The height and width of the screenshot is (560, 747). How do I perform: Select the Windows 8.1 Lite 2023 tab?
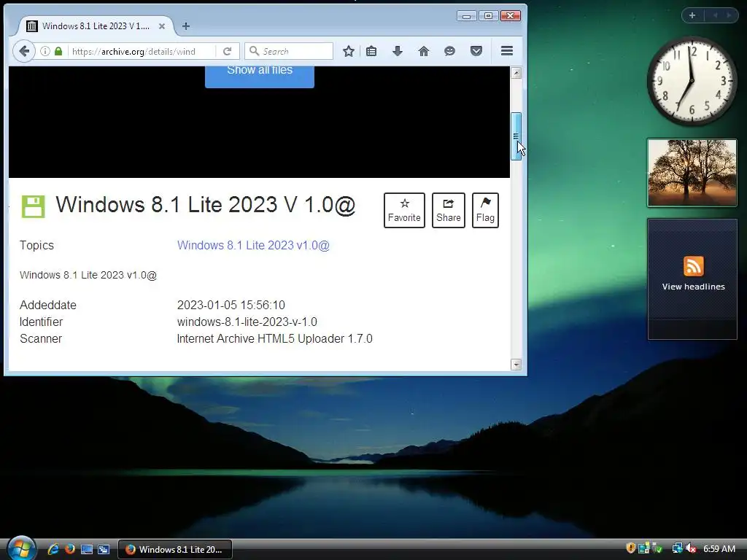(96, 26)
